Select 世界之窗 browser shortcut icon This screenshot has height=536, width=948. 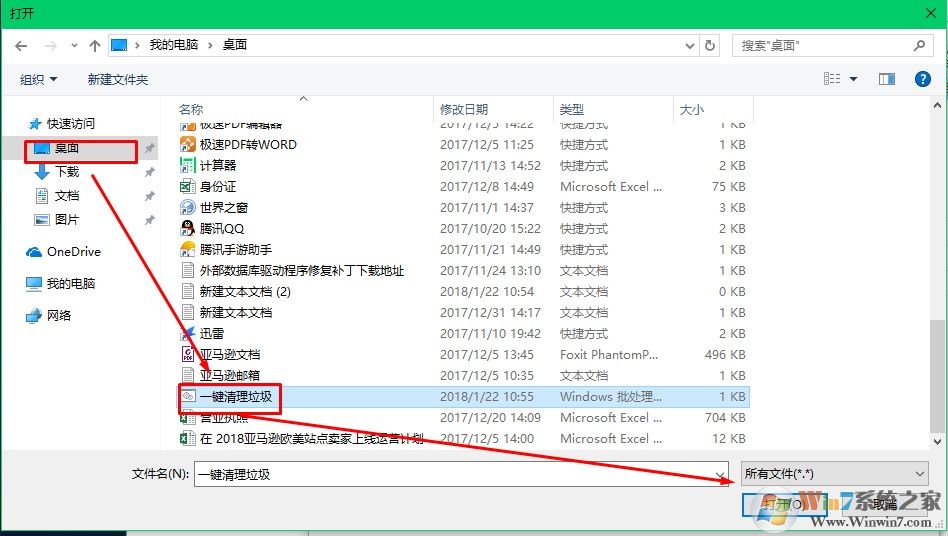[188, 207]
